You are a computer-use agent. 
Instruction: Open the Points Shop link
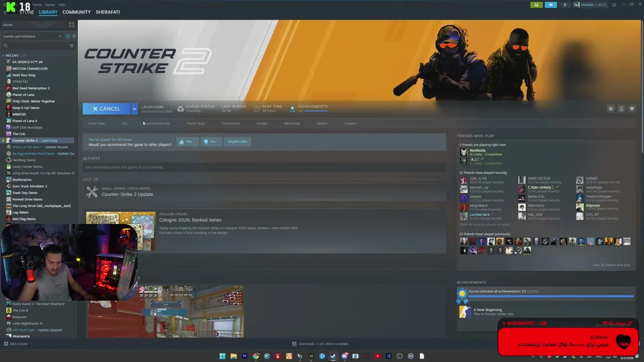click(x=196, y=123)
